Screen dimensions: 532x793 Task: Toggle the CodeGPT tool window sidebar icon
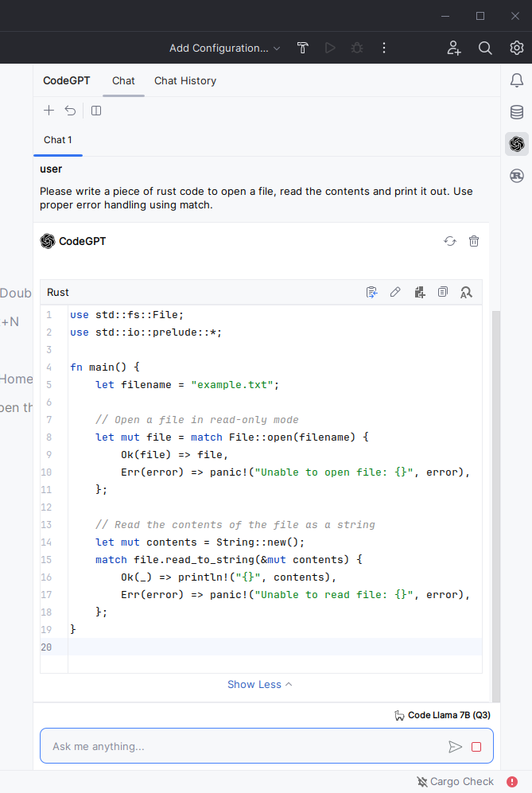tap(517, 144)
